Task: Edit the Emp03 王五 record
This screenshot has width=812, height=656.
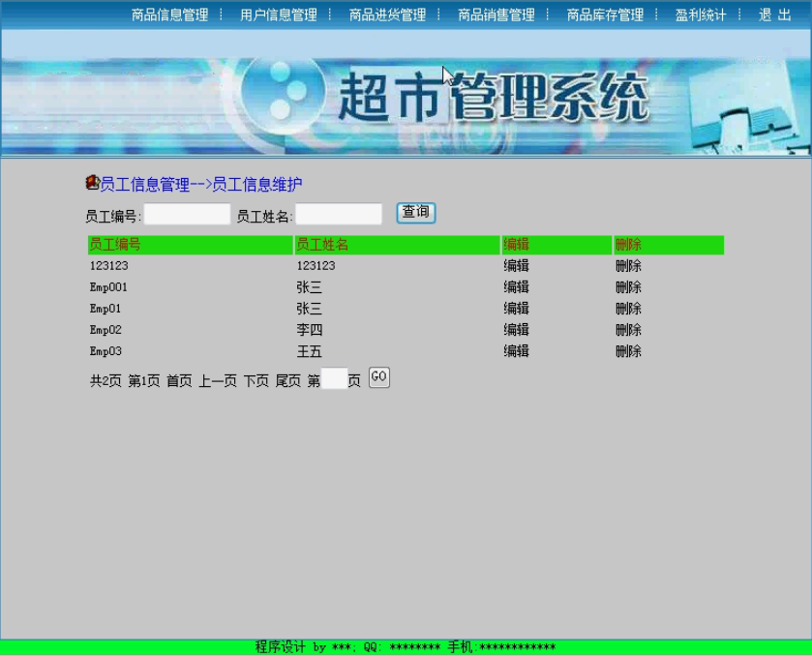Action: (516, 351)
